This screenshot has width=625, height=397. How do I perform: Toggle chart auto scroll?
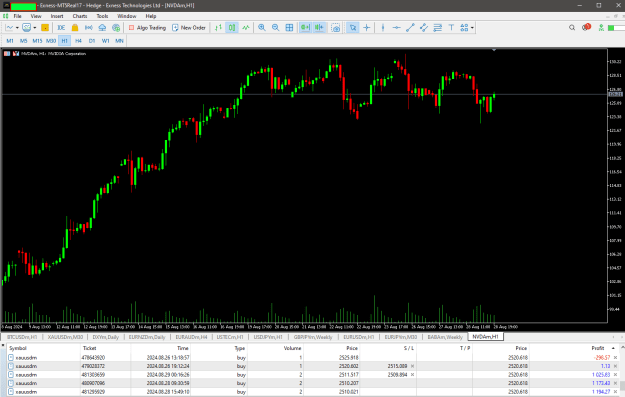[305, 28]
